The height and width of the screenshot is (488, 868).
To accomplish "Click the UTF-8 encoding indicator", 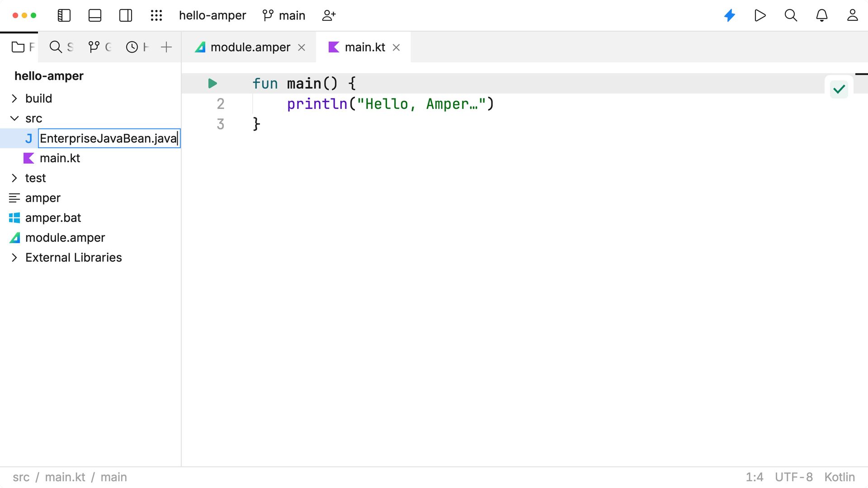I will (793, 477).
